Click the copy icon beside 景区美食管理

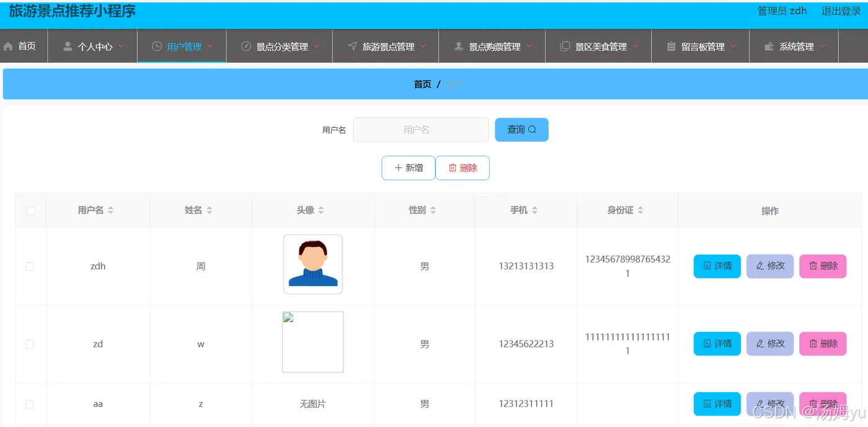(x=565, y=47)
